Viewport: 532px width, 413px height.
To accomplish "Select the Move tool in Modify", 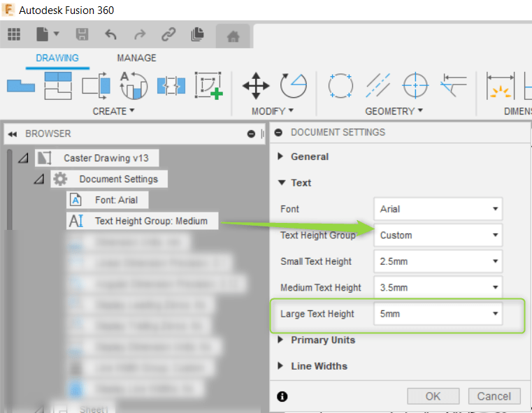I will tap(256, 86).
